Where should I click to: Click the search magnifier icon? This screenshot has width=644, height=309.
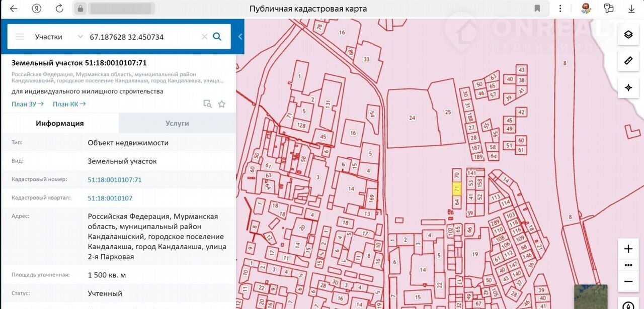217,37
